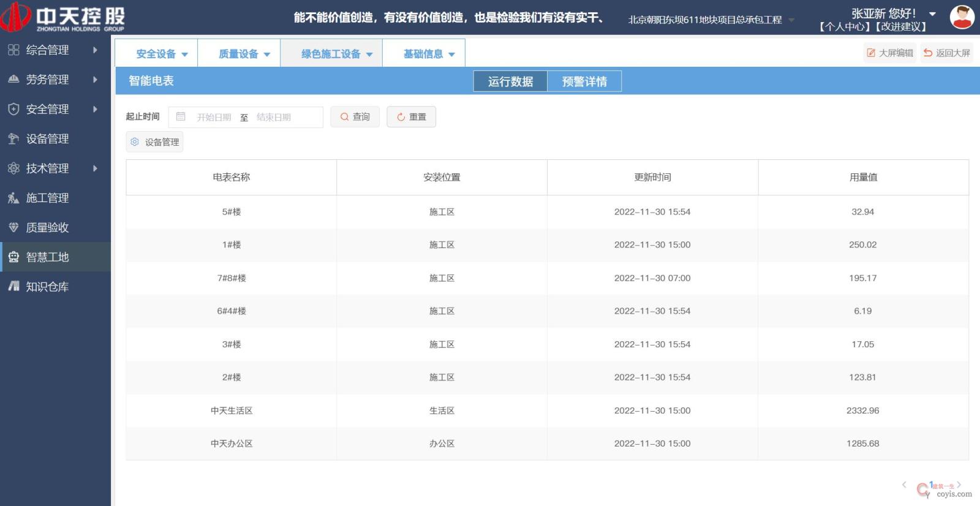Viewport: 980px width, 506px height.
Task: Open the 基础信息 dropdown
Action: pos(424,53)
